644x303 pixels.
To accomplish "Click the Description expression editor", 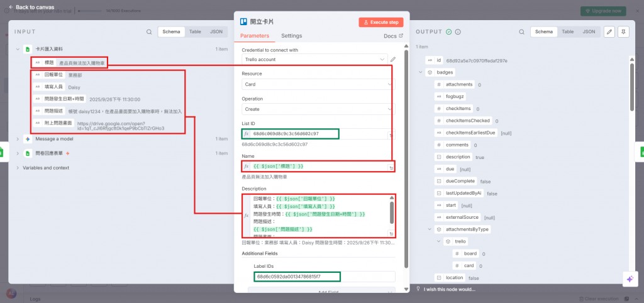I will [318, 216].
